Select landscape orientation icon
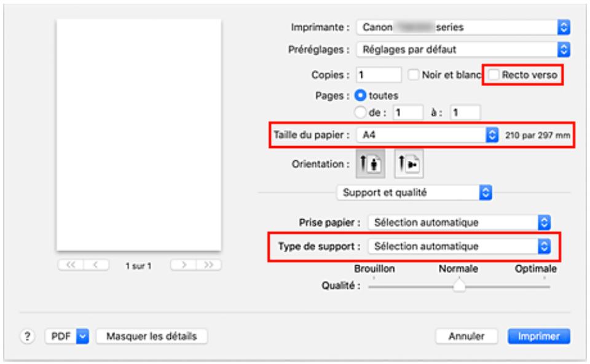The image size is (590, 364). [409, 164]
